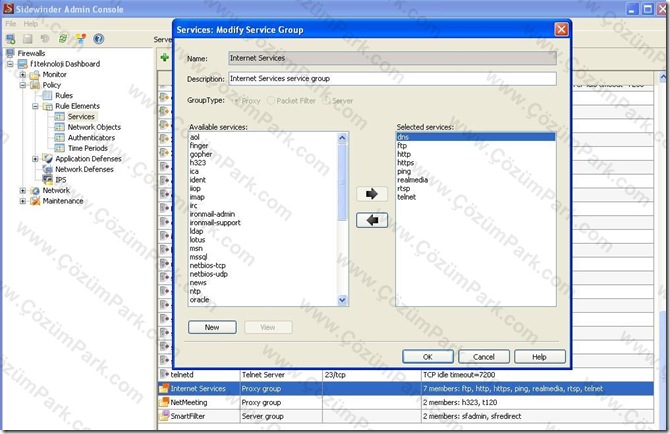Select https in Selected services

406,163
